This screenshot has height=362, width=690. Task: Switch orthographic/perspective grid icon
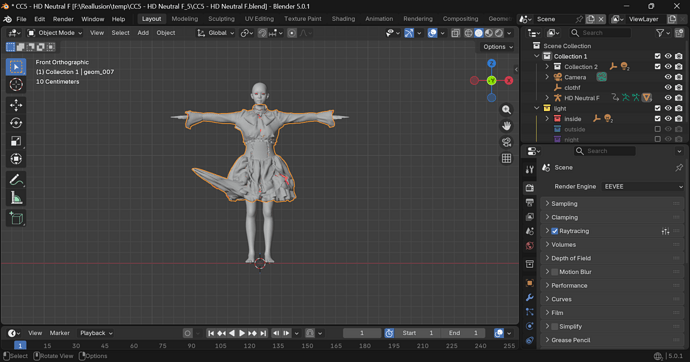click(x=506, y=158)
